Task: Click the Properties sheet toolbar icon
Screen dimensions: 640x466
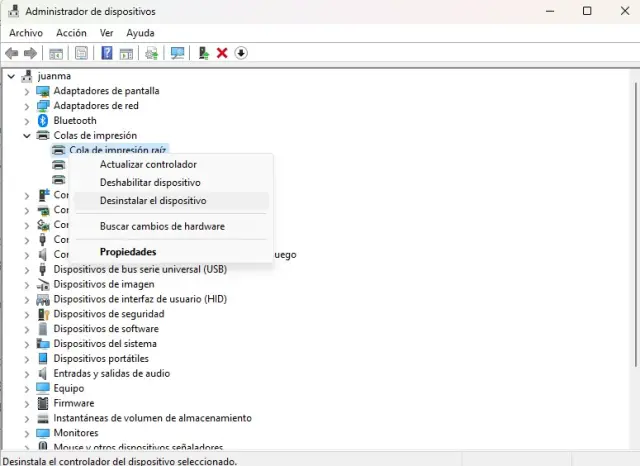Action: point(81,53)
